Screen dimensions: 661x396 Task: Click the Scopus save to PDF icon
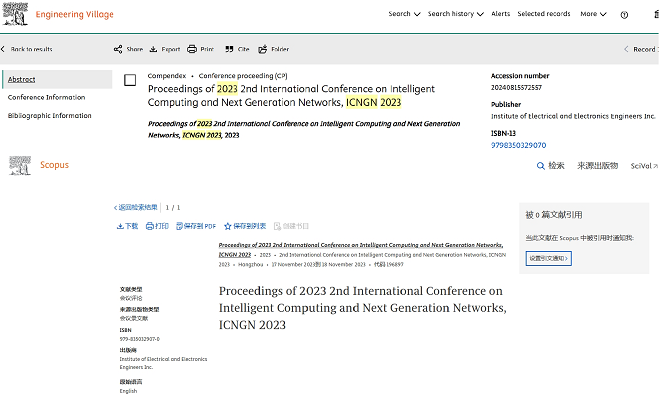[179, 226]
